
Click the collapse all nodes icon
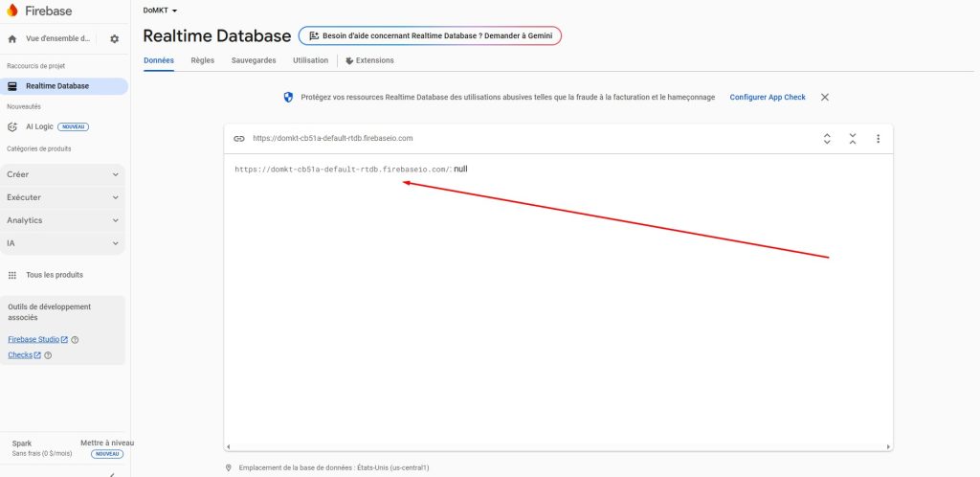coord(853,139)
